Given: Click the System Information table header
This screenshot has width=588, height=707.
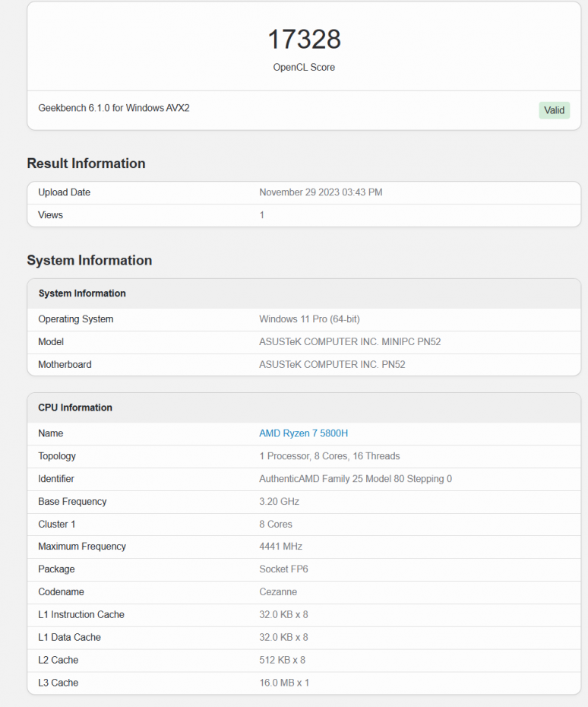Looking at the screenshot, I should (82, 293).
